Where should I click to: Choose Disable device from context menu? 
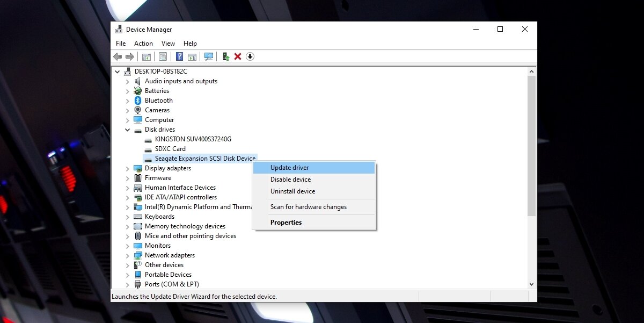point(290,180)
